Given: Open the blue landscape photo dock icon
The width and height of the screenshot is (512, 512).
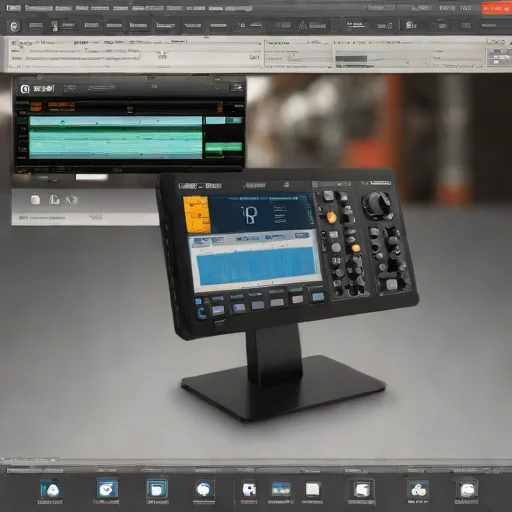Looking at the screenshot, I should 281,489.
